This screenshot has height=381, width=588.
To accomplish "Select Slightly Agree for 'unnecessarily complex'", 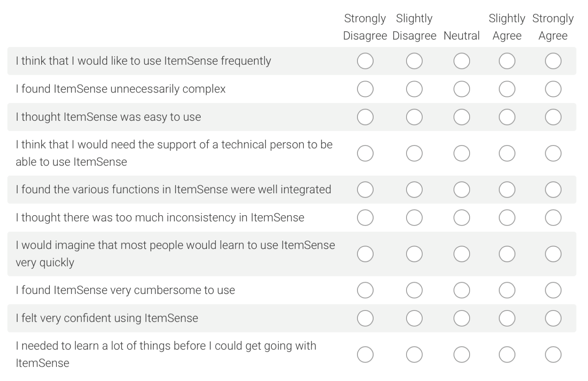I will pyautogui.click(x=507, y=89).
